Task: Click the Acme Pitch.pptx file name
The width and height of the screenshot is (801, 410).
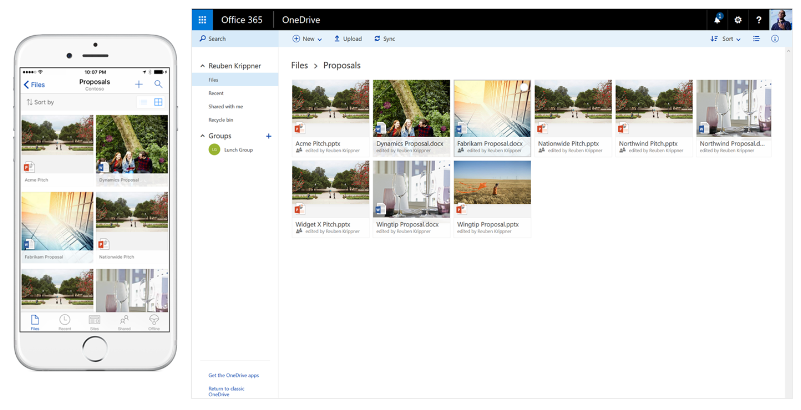Action: 317,143
